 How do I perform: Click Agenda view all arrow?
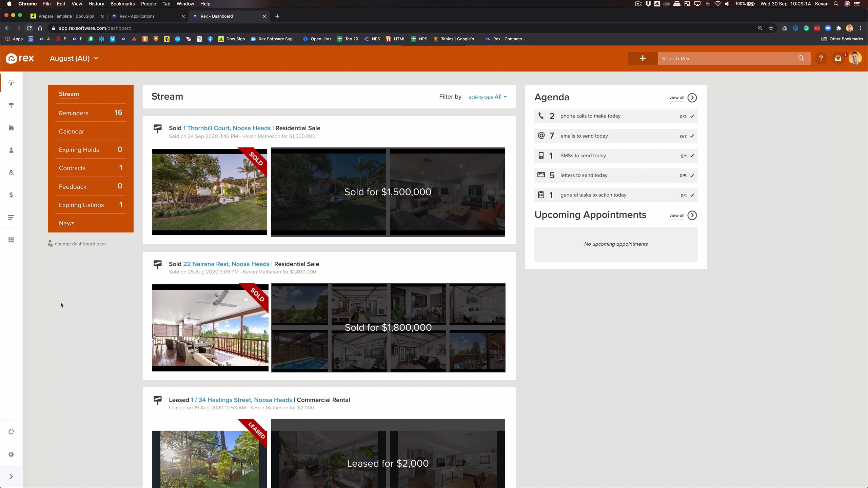coord(692,98)
